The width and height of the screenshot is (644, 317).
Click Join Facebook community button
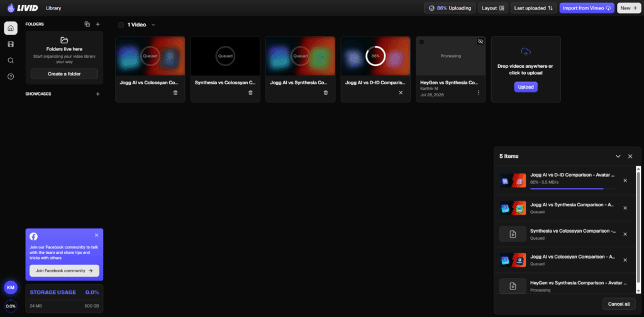point(65,270)
